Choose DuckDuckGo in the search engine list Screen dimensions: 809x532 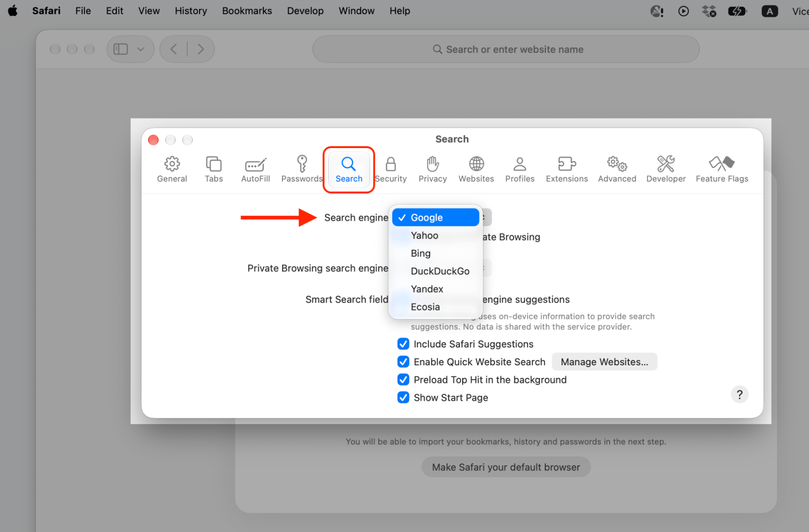tap(435, 271)
